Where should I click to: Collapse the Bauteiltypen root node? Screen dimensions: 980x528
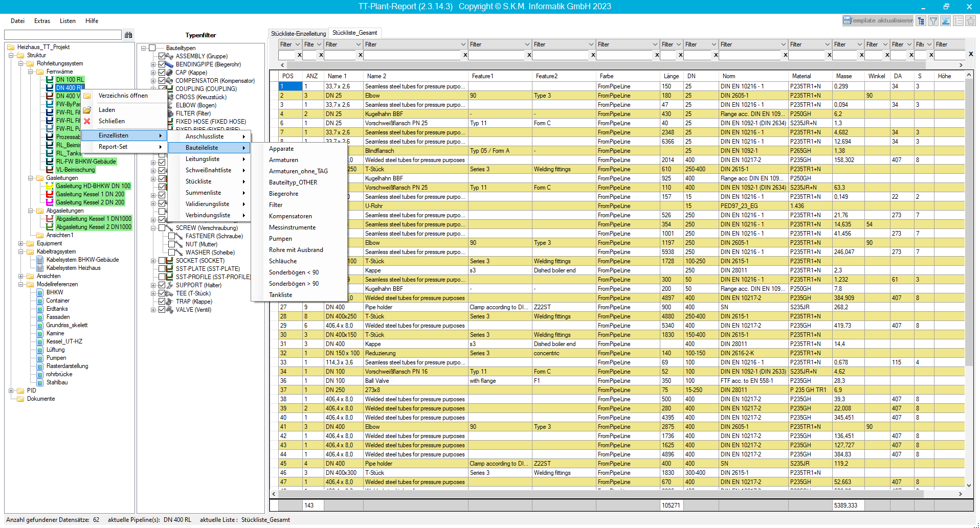point(143,48)
